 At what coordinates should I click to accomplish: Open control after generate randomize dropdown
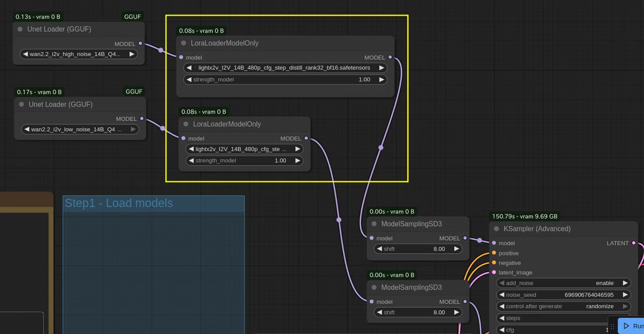[563, 306]
